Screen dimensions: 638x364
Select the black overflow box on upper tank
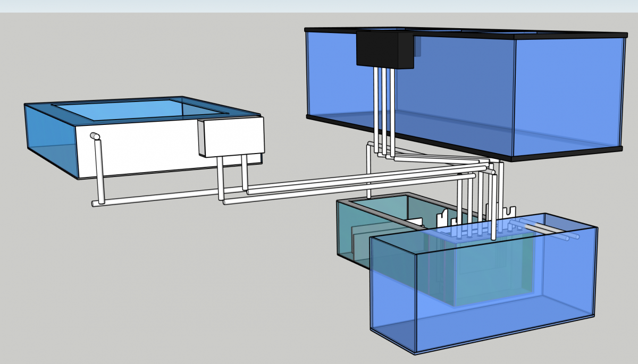click(x=384, y=49)
